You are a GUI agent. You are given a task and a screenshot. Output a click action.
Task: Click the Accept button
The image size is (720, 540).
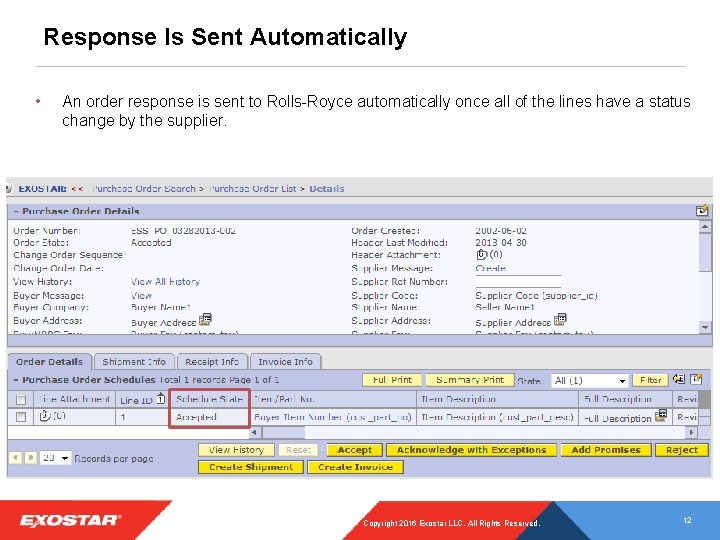pyautogui.click(x=354, y=450)
